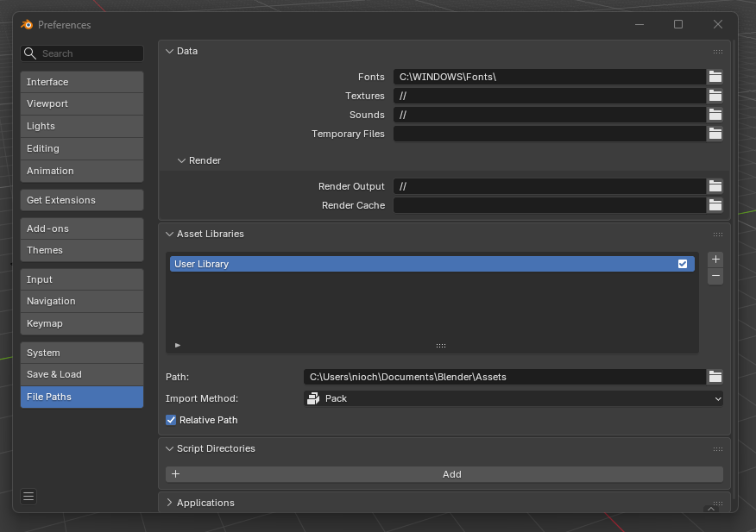
Task: Switch to the Add-ons tab
Action: (x=82, y=228)
